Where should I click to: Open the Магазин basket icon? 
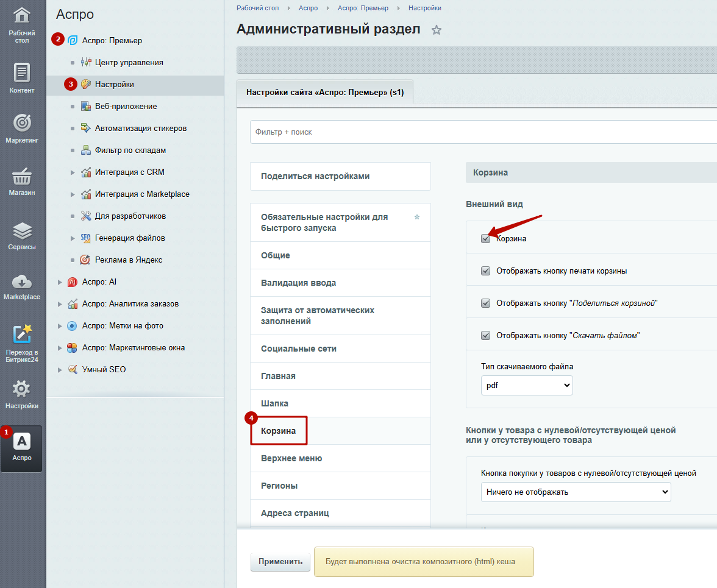[21, 176]
